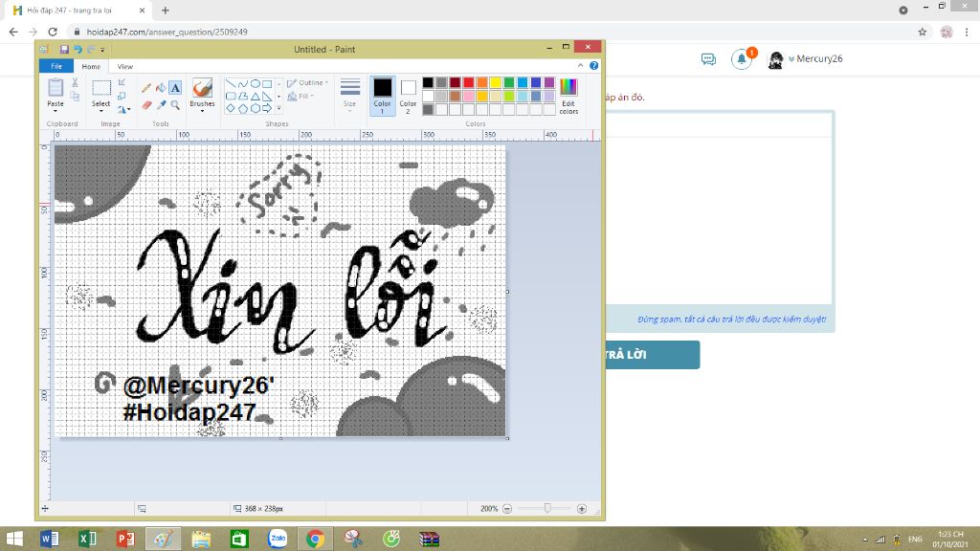Click the Paste clipboard icon in Paint
Image resolution: width=980 pixels, height=551 pixels.
click(x=56, y=88)
